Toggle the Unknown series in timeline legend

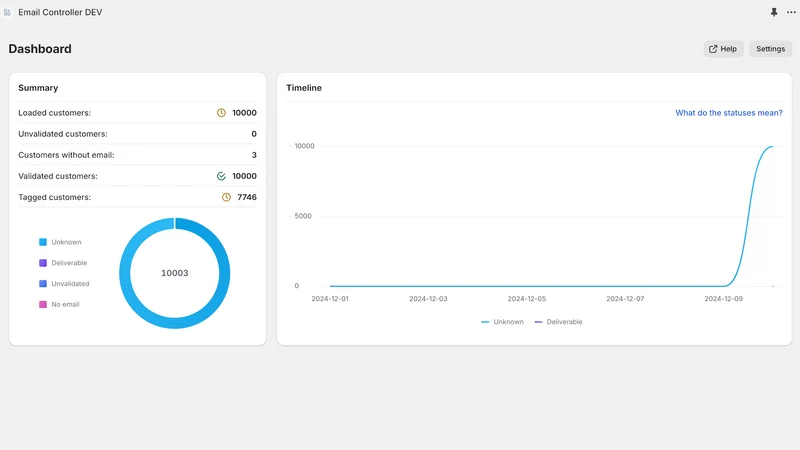pyautogui.click(x=503, y=322)
